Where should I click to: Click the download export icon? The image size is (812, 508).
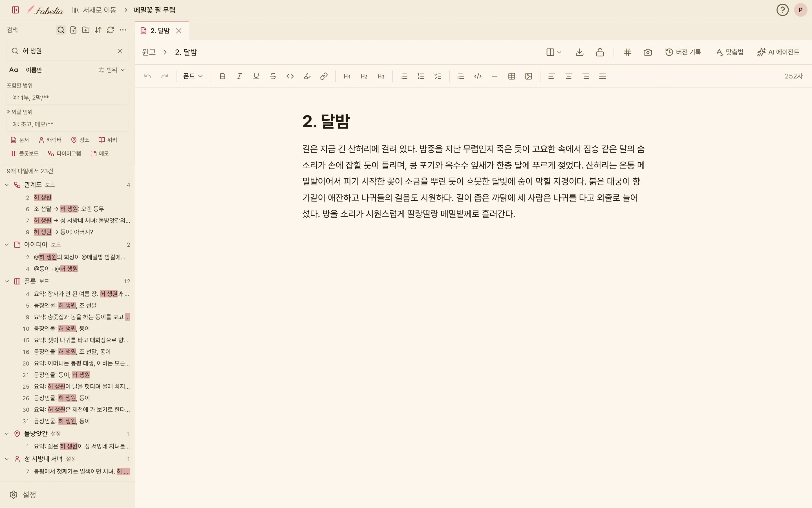click(x=579, y=52)
